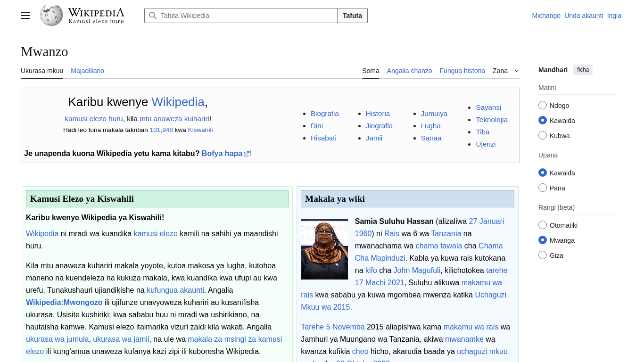The image size is (644, 362).
Task: Go to Teknolojia category
Action: [x=492, y=120]
